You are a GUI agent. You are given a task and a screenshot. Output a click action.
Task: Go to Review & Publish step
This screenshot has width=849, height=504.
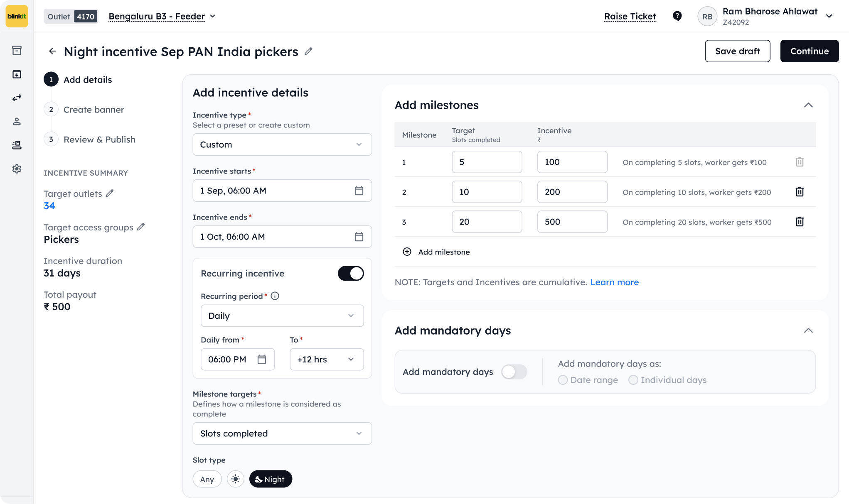pyautogui.click(x=90, y=139)
